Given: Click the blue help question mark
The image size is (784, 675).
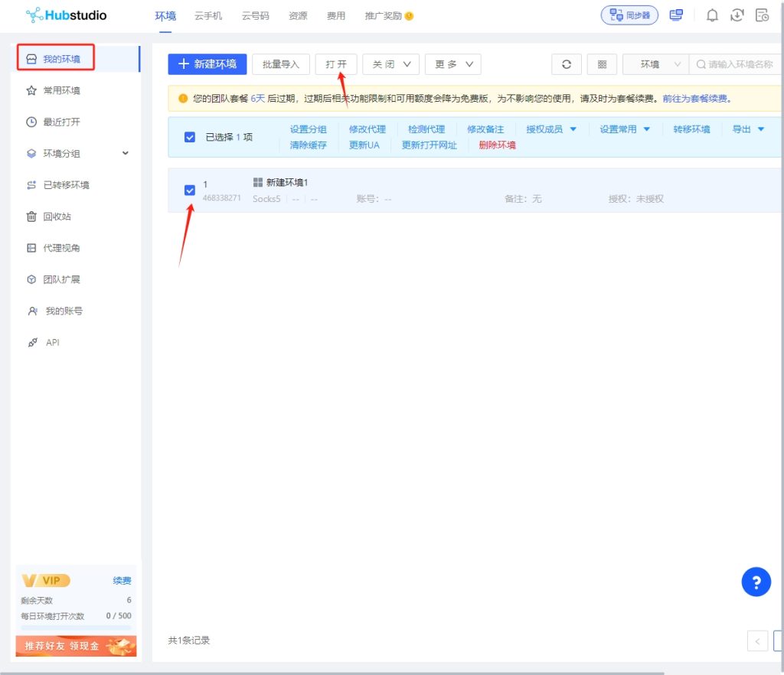Looking at the screenshot, I should point(756,582).
